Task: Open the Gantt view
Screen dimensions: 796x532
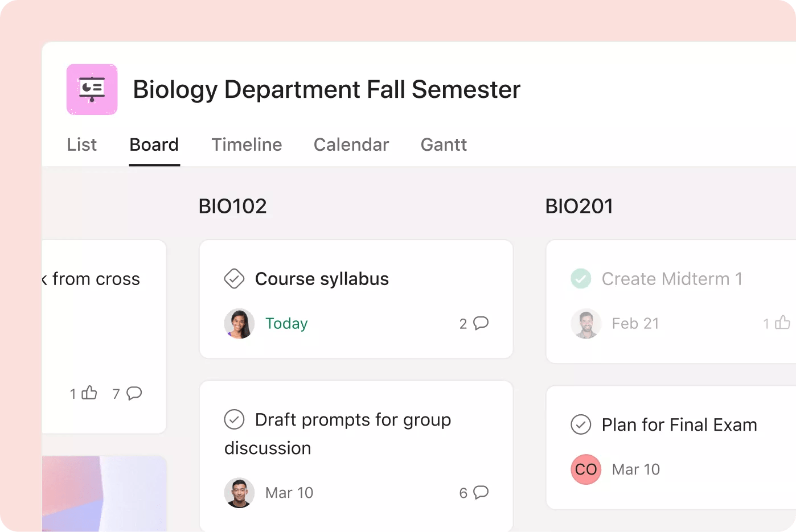Action: 444,145
